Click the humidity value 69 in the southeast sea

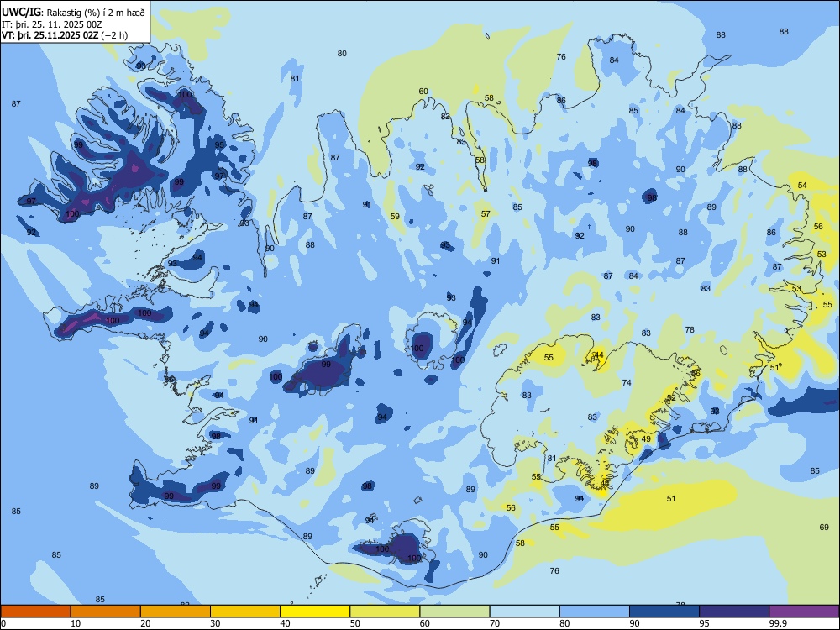[824, 528]
